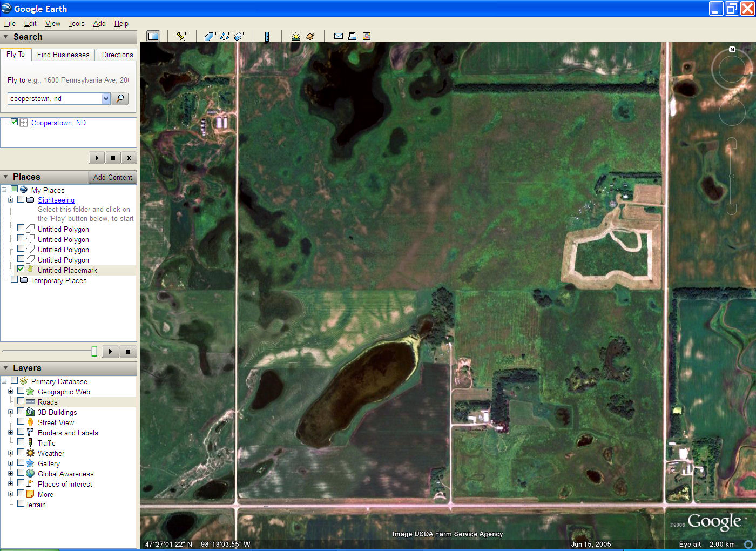Expand the Borders and Labels layer
This screenshot has height=551, width=756.
(x=10, y=433)
